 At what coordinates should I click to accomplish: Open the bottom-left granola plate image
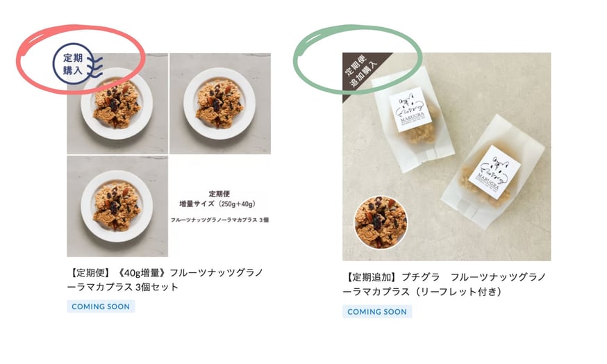(117, 206)
